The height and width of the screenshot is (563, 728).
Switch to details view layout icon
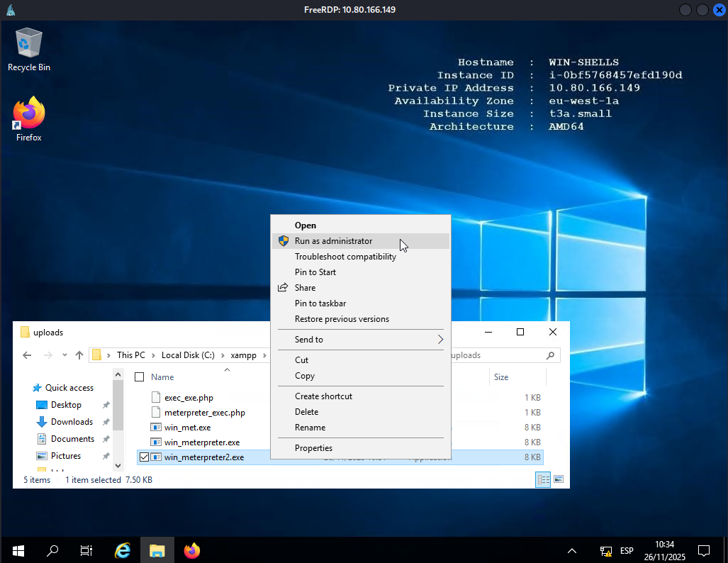(x=543, y=479)
